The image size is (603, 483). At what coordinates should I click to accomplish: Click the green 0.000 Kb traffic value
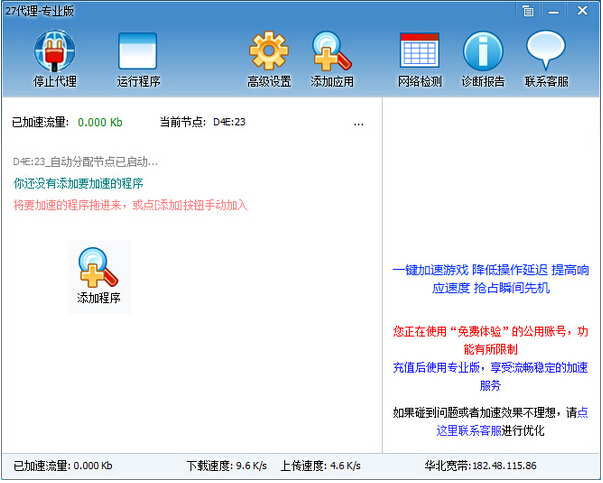(x=100, y=122)
